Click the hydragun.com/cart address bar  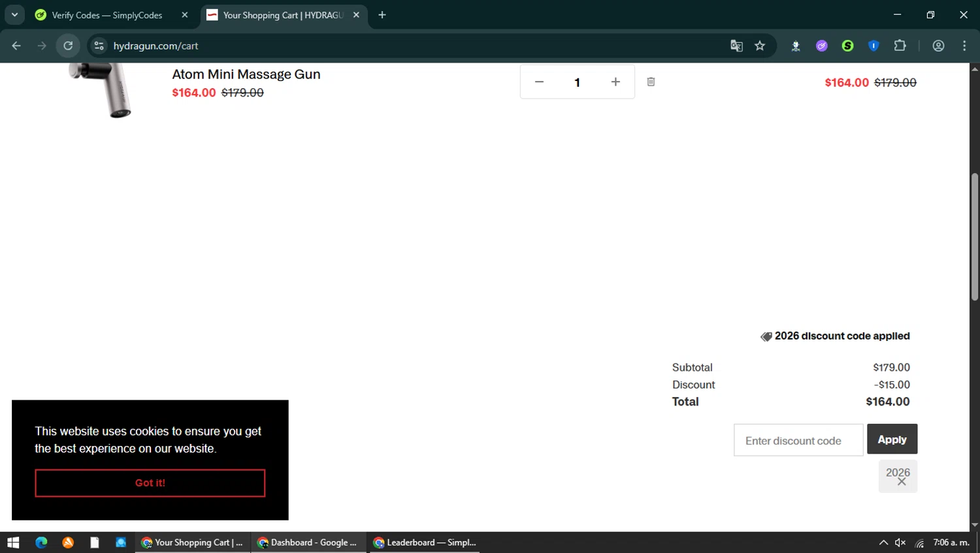pyautogui.click(x=155, y=46)
